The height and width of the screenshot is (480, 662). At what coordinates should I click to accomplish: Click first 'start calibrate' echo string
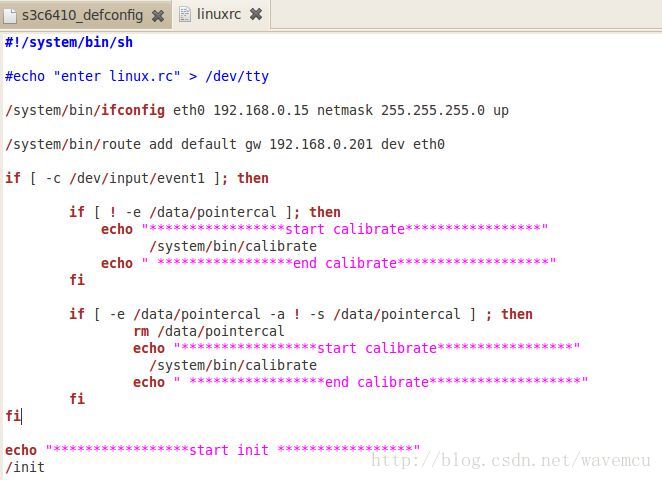[345, 229]
